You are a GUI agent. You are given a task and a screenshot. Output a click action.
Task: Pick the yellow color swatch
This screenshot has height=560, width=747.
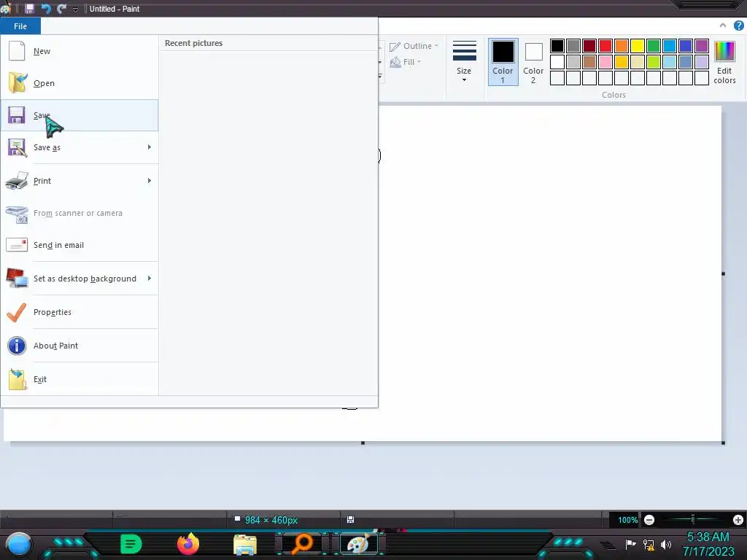tap(638, 46)
